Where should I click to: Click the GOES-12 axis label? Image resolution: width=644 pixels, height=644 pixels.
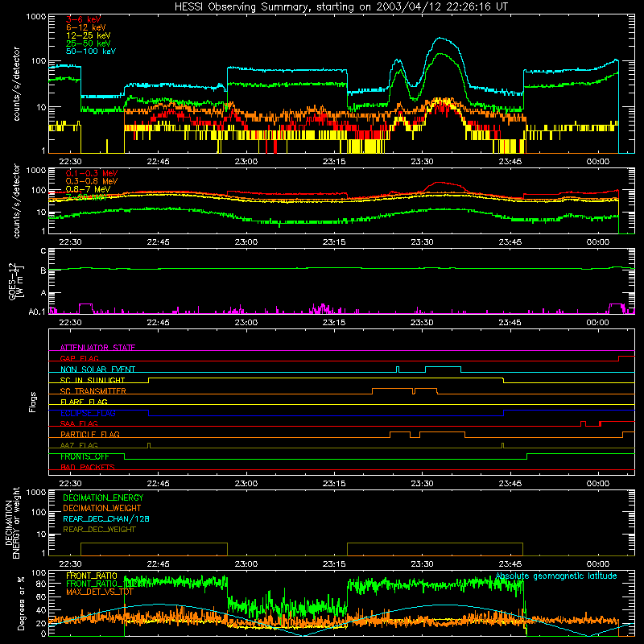tap(16, 282)
